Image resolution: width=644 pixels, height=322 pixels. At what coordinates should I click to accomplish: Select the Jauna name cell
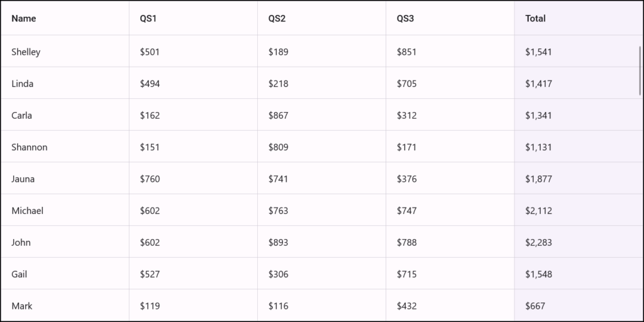pos(23,179)
